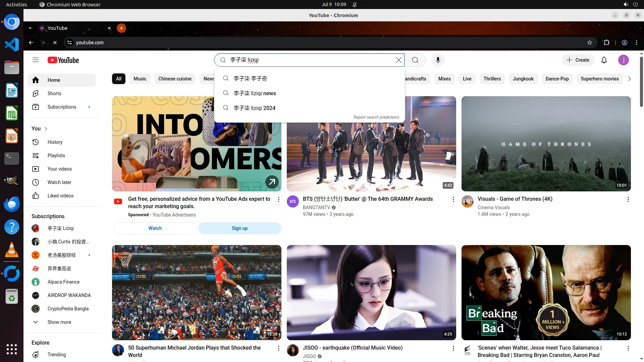Click the search magnifier button
644x362 pixels.
pyautogui.click(x=415, y=60)
